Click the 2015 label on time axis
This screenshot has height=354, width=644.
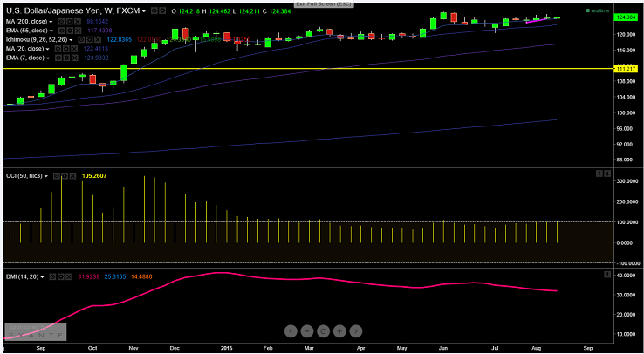click(x=226, y=347)
